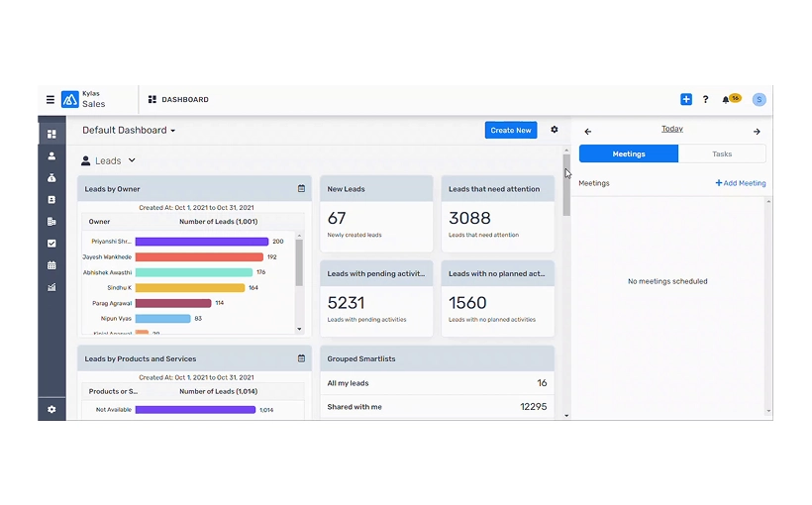
Task: Click the main dashboard vertical scrollbar
Action: 566,188
